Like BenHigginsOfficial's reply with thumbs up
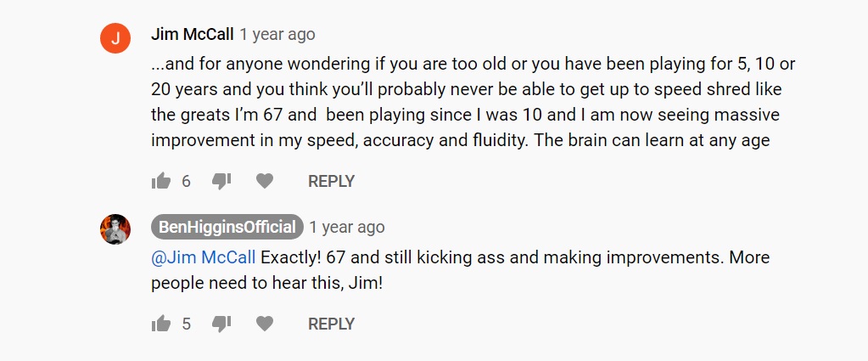Screen dimensions: 868x361 pyautogui.click(x=161, y=324)
